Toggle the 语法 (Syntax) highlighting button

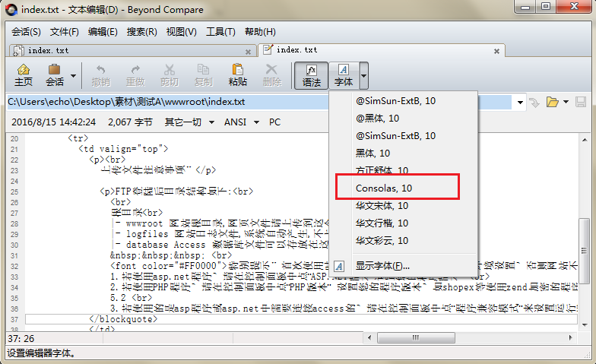[x=312, y=75]
